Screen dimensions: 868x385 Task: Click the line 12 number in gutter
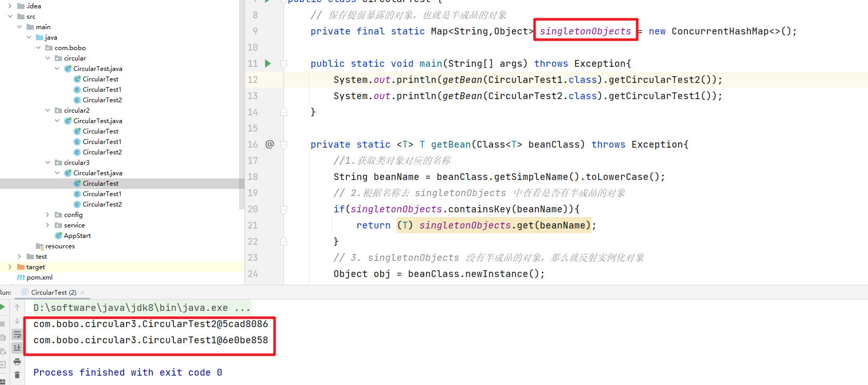[x=253, y=80]
